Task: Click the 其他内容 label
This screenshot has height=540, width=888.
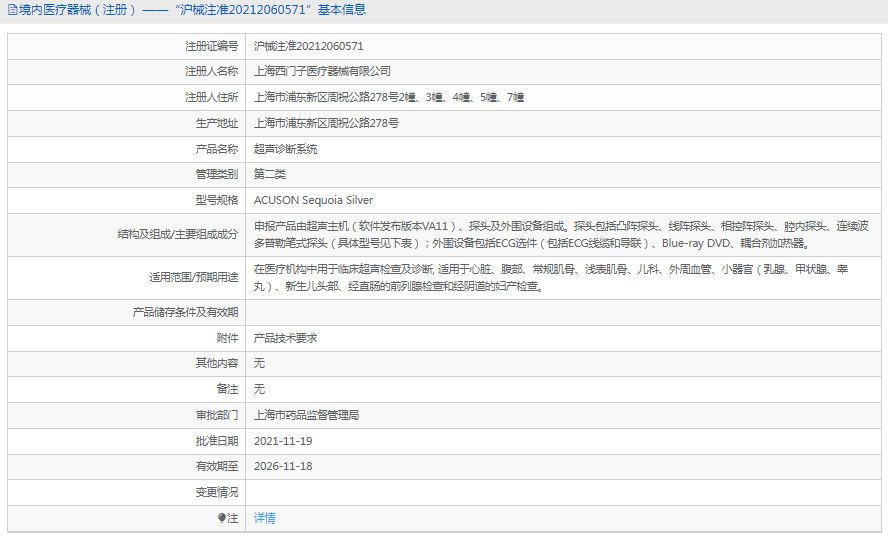Action: click(x=217, y=363)
